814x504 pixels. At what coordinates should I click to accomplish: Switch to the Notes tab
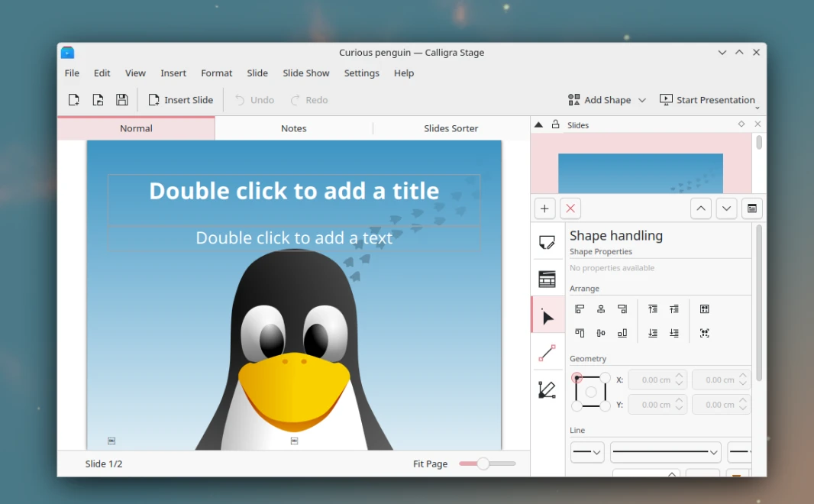(x=294, y=128)
